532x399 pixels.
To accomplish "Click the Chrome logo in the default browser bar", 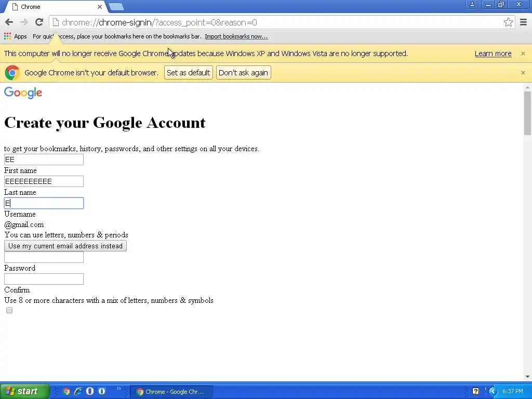I will click(x=12, y=73).
